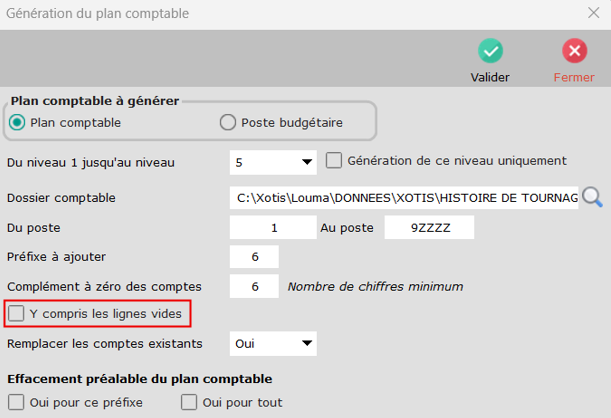611x418 pixels.
Task: Select the Poste budgétaire radio button
Action: 227,122
